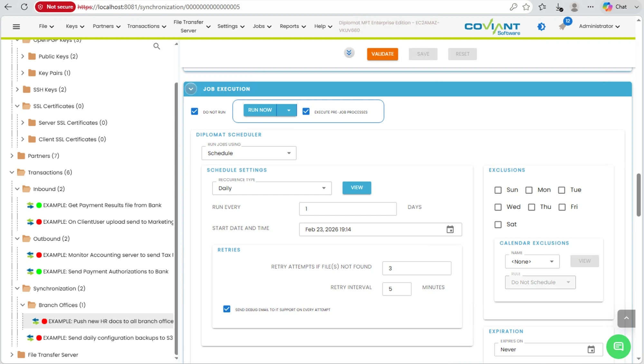
Task: Check the Thu exclusion checkbox
Action: click(531, 207)
